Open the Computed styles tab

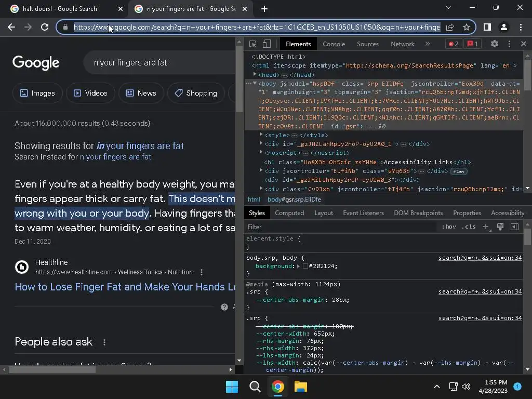point(289,212)
